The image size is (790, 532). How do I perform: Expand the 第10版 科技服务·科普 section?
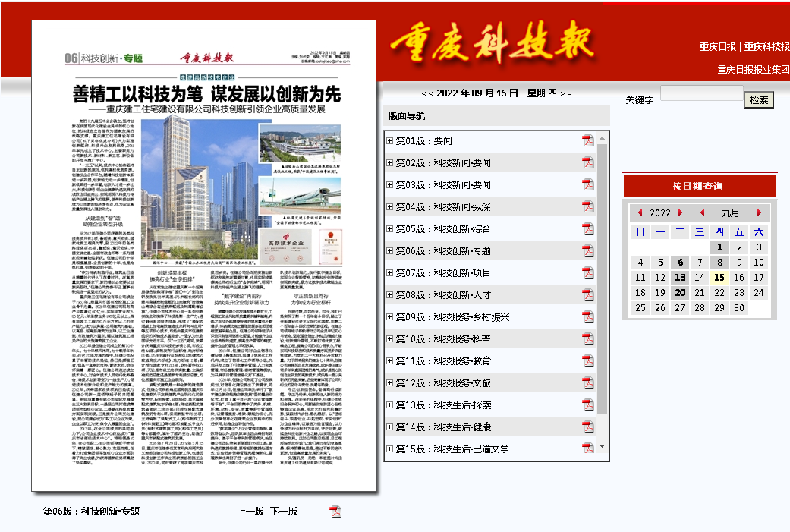[389, 338]
